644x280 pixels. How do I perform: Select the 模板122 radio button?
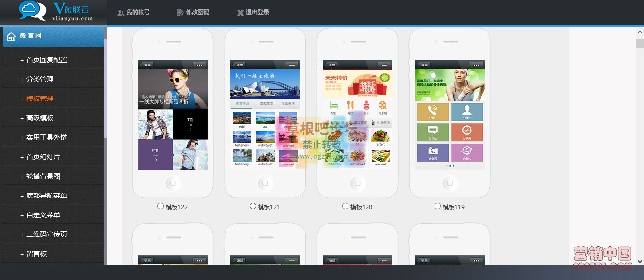pos(161,206)
